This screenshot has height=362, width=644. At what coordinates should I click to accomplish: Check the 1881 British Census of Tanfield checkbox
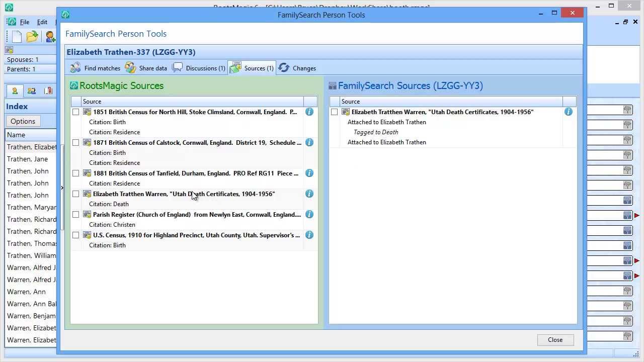[x=76, y=173]
